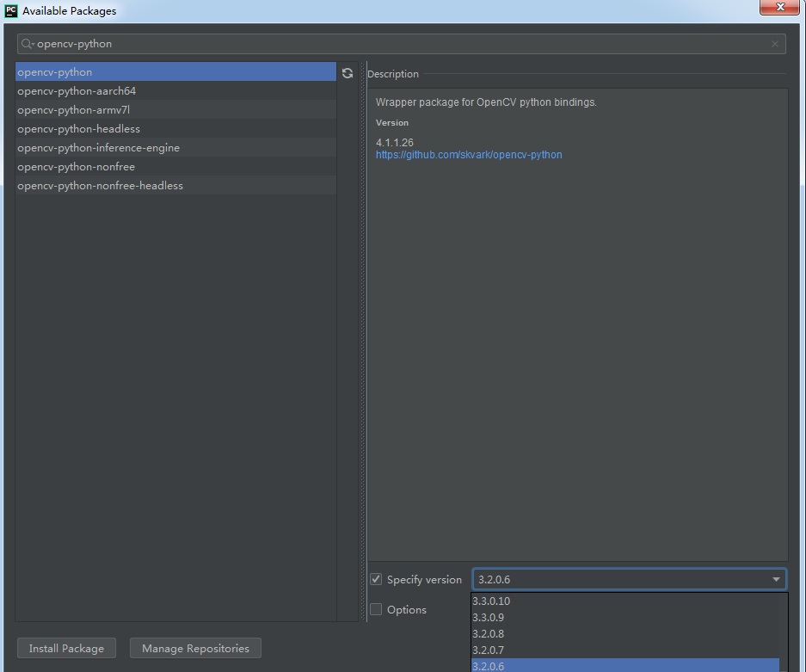This screenshot has width=806, height=672.
Task: Enable the Options checkbox
Action: [376, 609]
